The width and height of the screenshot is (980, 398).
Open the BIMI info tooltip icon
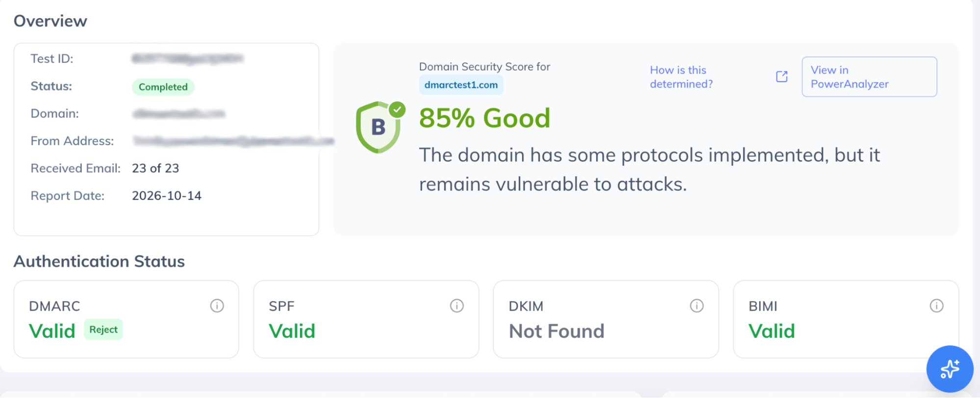(x=936, y=306)
